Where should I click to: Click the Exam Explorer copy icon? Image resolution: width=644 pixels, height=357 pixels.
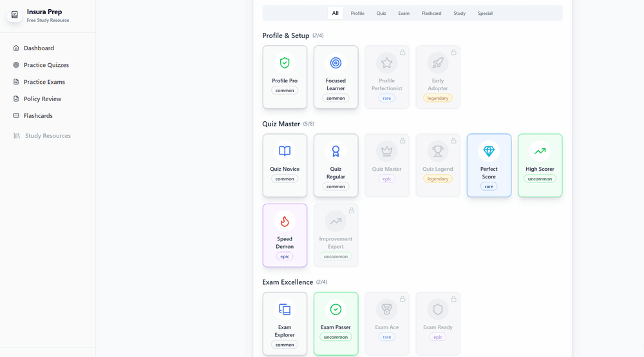(x=285, y=309)
